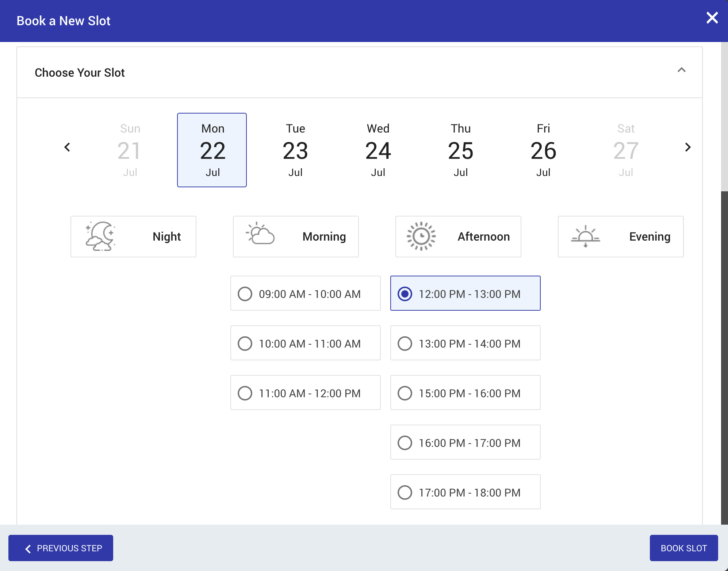Select Mon 22 Jul date
This screenshot has height=571, width=728.
(x=212, y=150)
